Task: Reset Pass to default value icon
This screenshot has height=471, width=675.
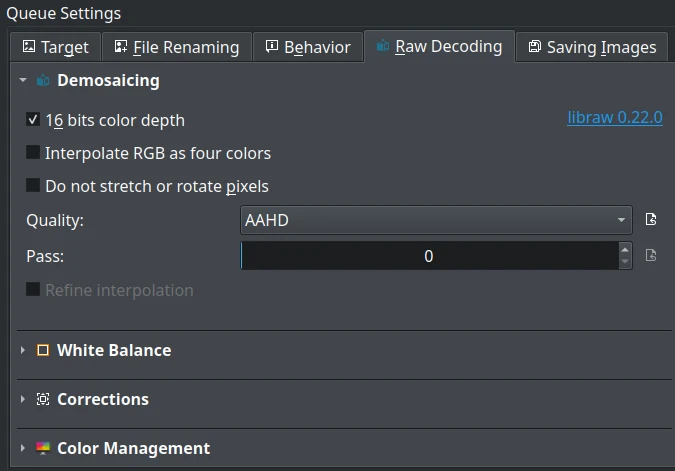Action: (x=651, y=256)
